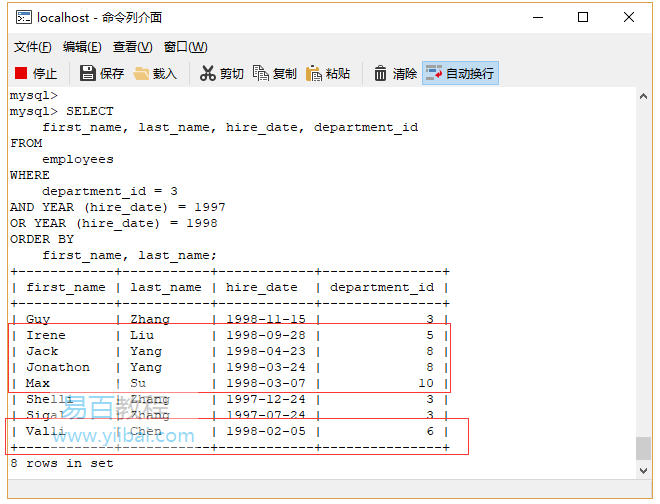
Task: Click the Copy (复制) toolbar icon
Action: tap(261, 73)
